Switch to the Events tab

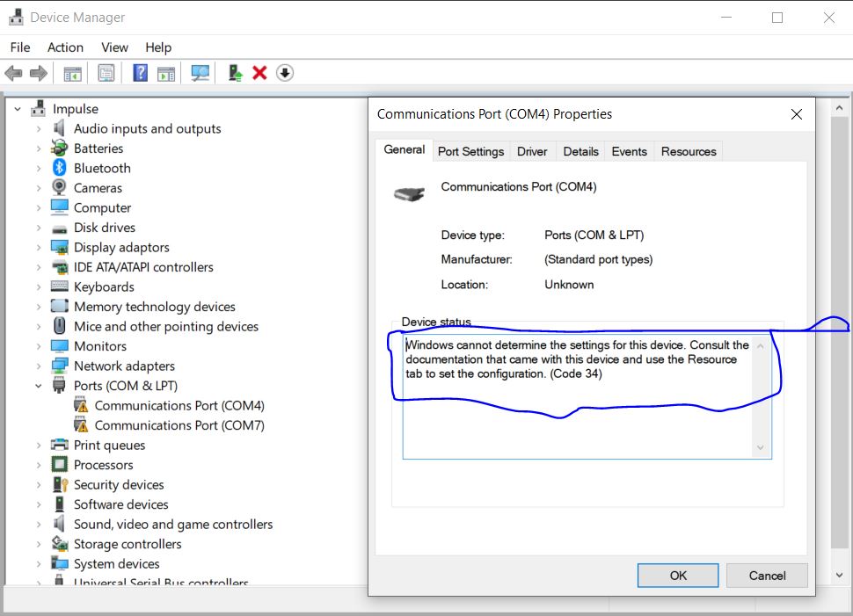tap(629, 151)
